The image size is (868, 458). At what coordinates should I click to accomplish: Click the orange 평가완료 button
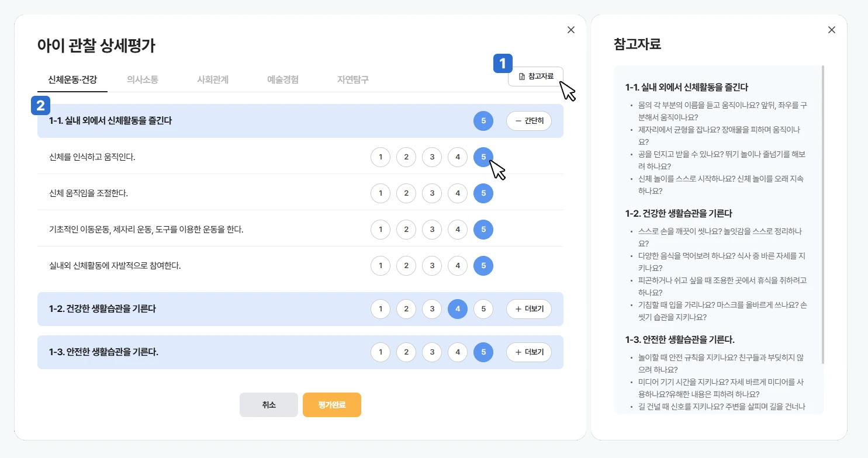331,405
